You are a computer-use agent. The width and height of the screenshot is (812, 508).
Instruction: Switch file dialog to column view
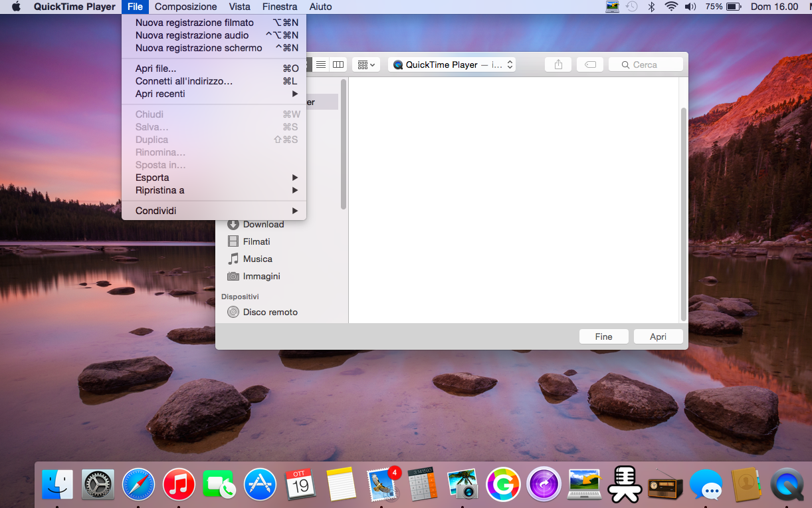(x=338, y=64)
